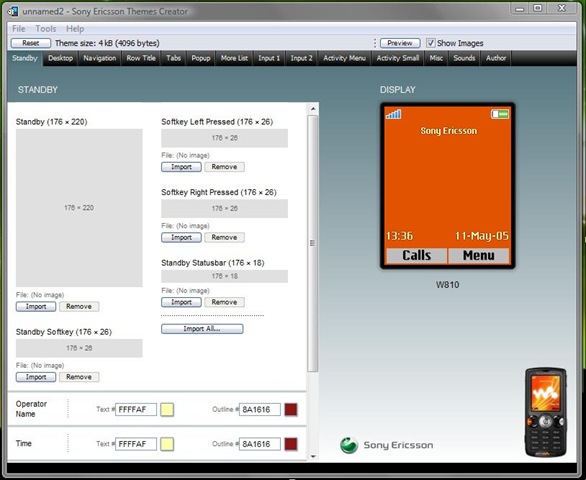Click the 11-May-05 date in display

click(x=481, y=236)
